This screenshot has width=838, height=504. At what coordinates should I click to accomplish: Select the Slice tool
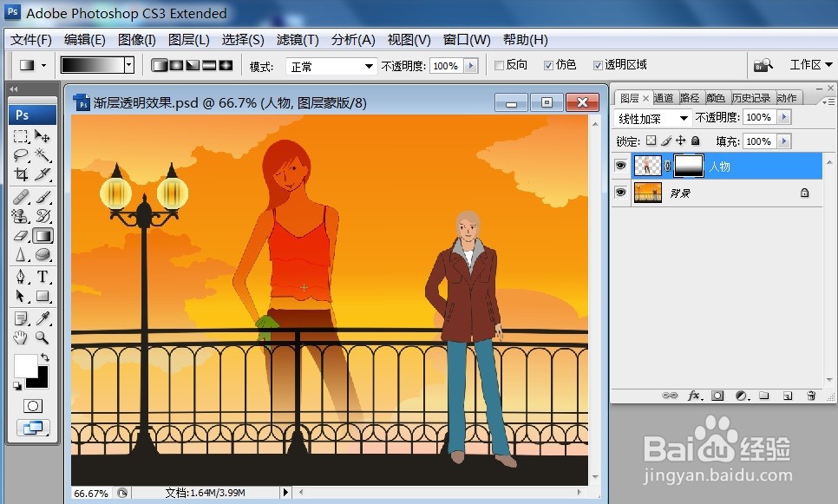[x=43, y=174]
